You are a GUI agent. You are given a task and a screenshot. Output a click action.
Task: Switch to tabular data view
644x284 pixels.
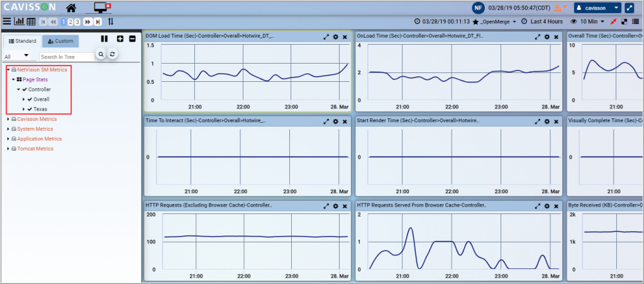tap(31, 22)
